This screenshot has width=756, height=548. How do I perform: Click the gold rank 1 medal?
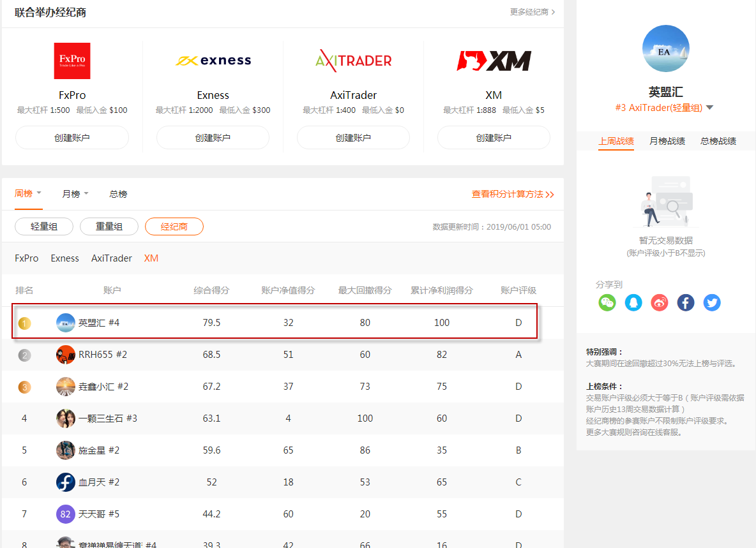click(x=25, y=323)
